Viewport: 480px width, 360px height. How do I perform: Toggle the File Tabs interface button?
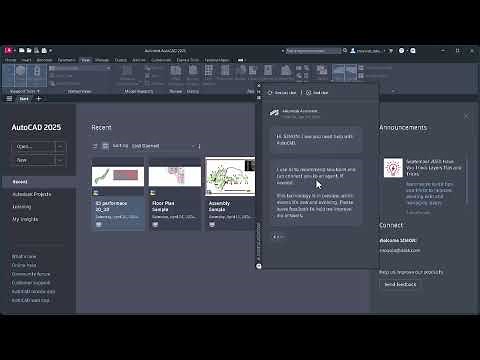pos(339,73)
